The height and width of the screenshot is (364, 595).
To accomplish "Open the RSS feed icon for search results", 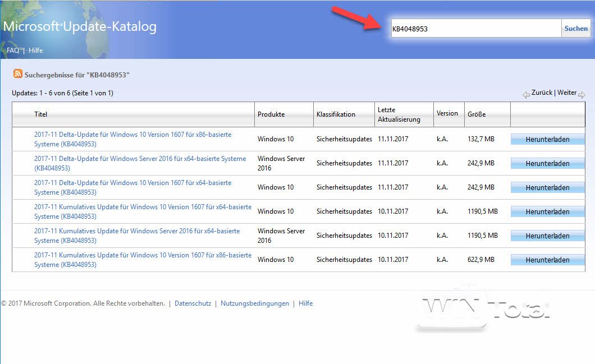I will pyautogui.click(x=18, y=73).
